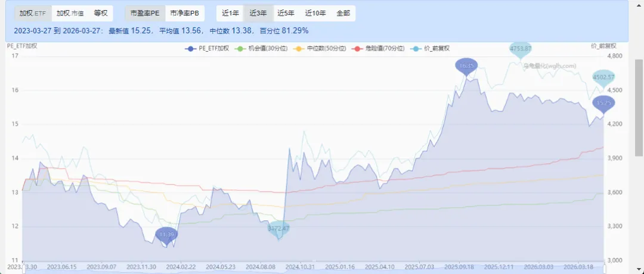Viewport: 644px width, 274px height.
Task: Click the page vertical scrollbar thumb
Action: coord(639,107)
